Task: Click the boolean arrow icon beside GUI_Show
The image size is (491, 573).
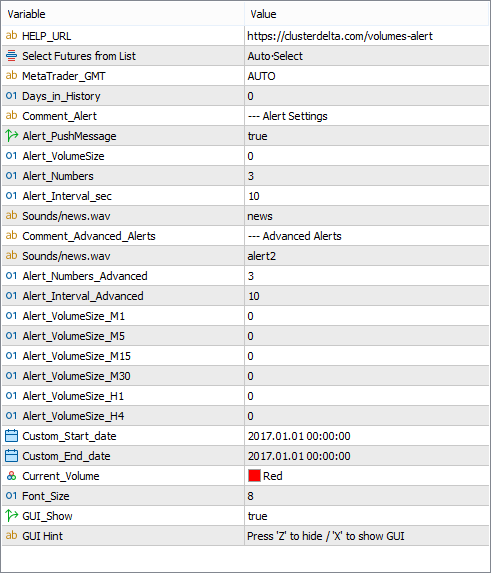Action: pos(11,516)
